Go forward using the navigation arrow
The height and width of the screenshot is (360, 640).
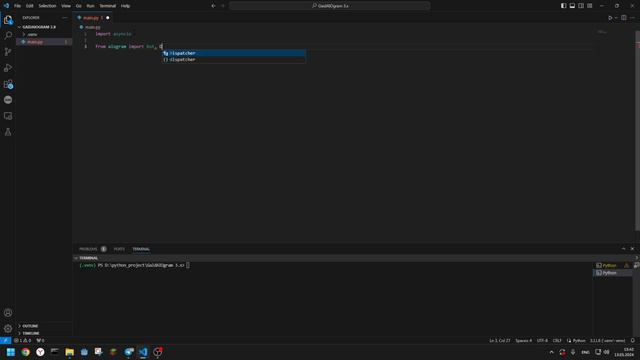click(223, 6)
